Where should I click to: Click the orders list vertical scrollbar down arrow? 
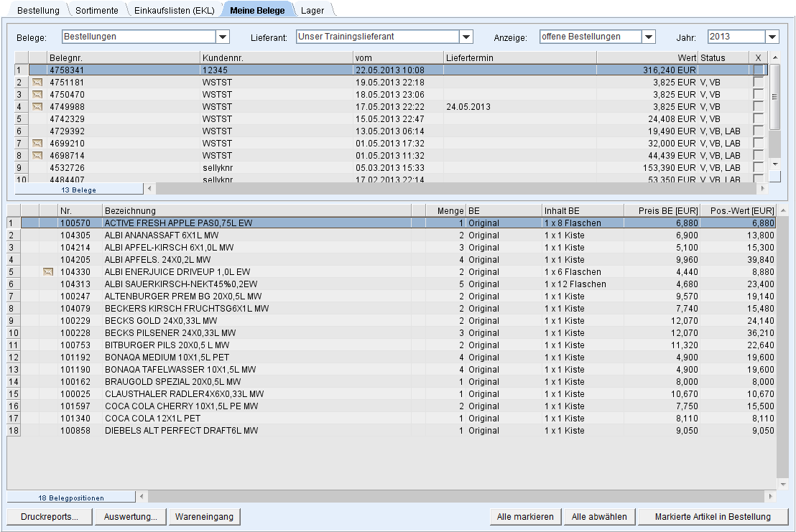coord(774,164)
